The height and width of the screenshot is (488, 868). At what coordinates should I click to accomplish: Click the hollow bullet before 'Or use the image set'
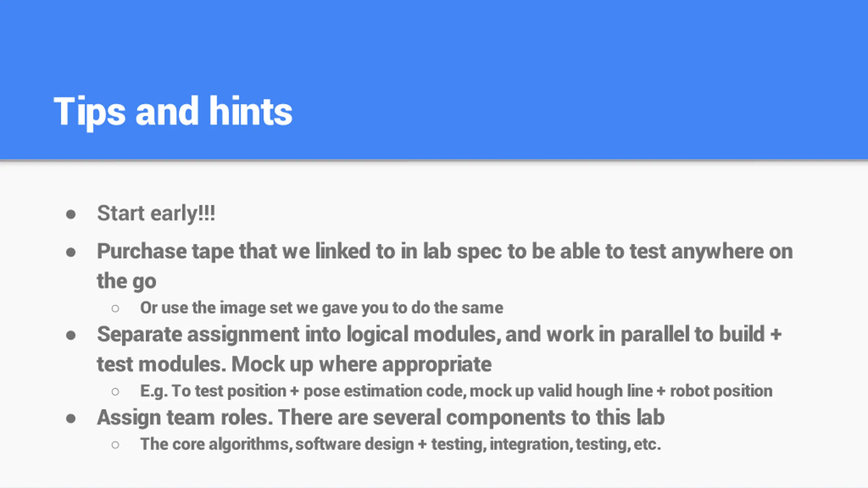tap(115, 308)
